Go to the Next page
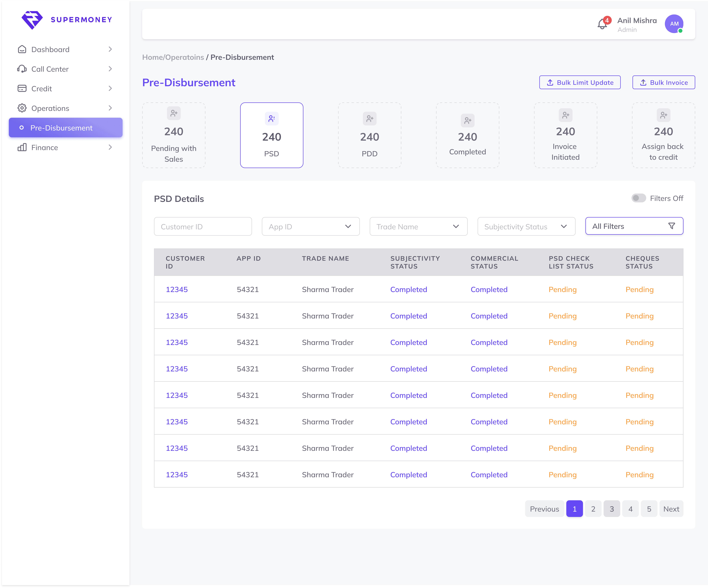 (x=671, y=509)
